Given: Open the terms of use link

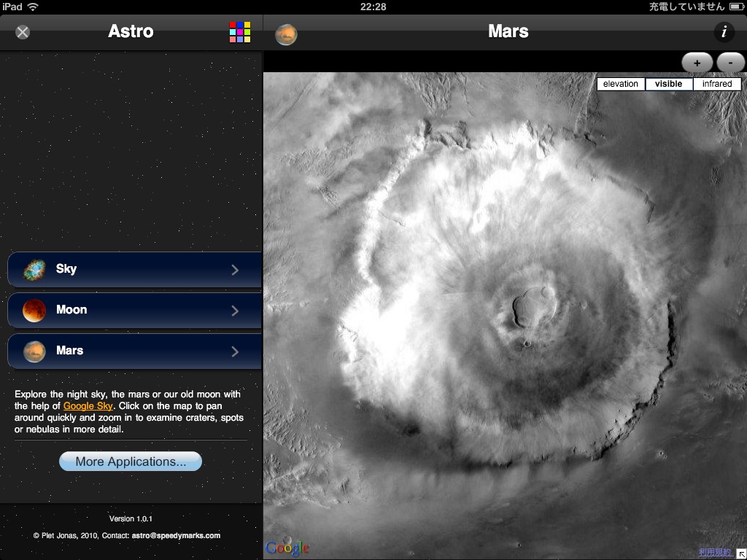Looking at the screenshot, I should click(715, 553).
